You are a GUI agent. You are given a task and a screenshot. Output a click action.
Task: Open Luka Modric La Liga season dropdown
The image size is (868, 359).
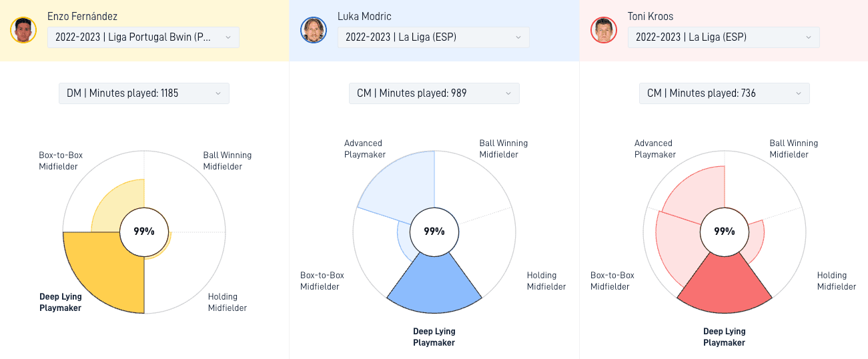tap(434, 37)
